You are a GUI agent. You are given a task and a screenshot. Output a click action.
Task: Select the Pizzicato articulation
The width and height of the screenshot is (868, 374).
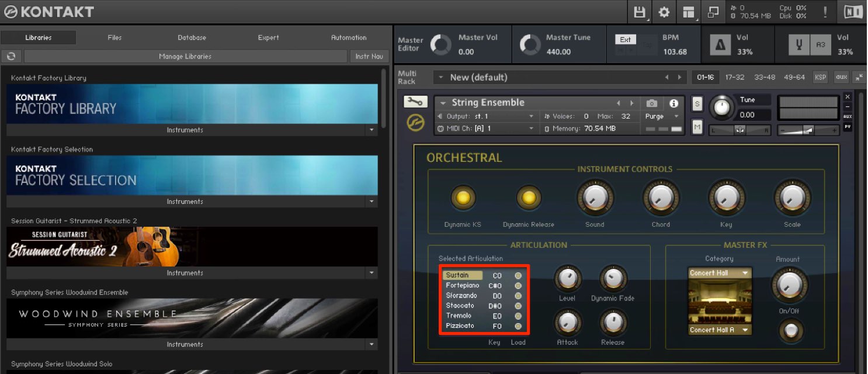click(460, 325)
